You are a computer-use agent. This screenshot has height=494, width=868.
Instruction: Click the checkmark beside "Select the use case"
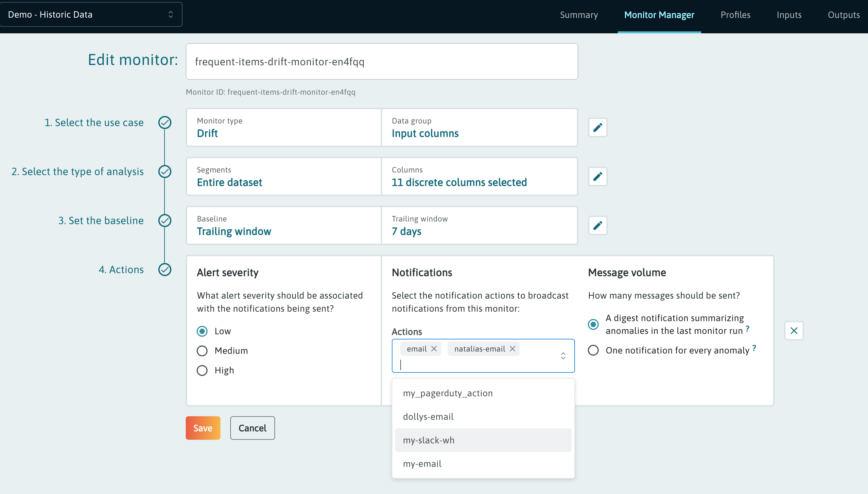(x=165, y=123)
